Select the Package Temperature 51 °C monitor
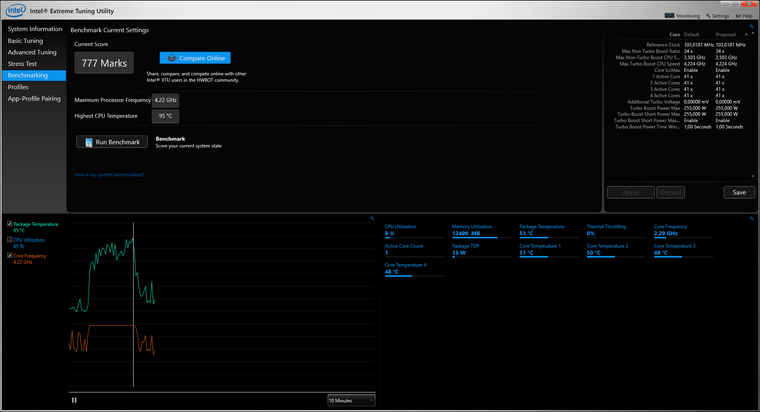The width and height of the screenshot is (760, 412). [x=549, y=230]
